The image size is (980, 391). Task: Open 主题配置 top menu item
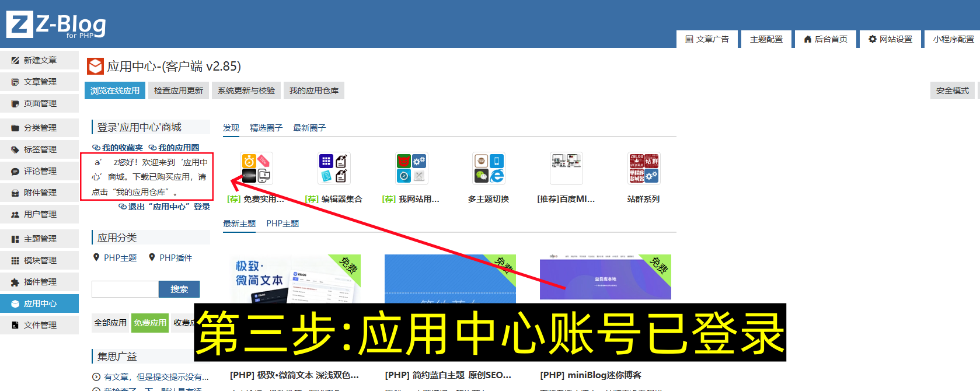tap(766, 39)
